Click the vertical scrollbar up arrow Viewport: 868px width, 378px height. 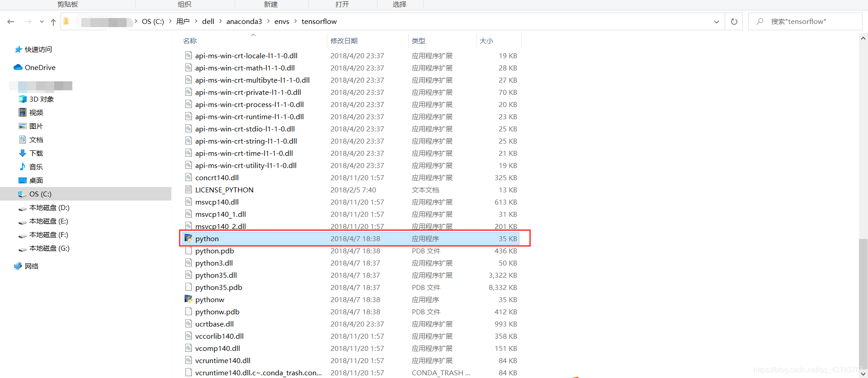863,39
